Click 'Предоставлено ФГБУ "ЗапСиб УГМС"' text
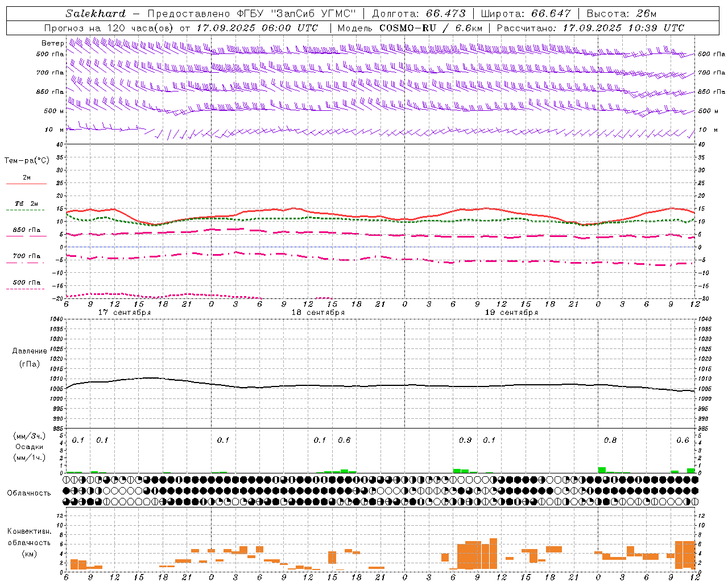Screen dimensions: 728x582 click(x=251, y=14)
